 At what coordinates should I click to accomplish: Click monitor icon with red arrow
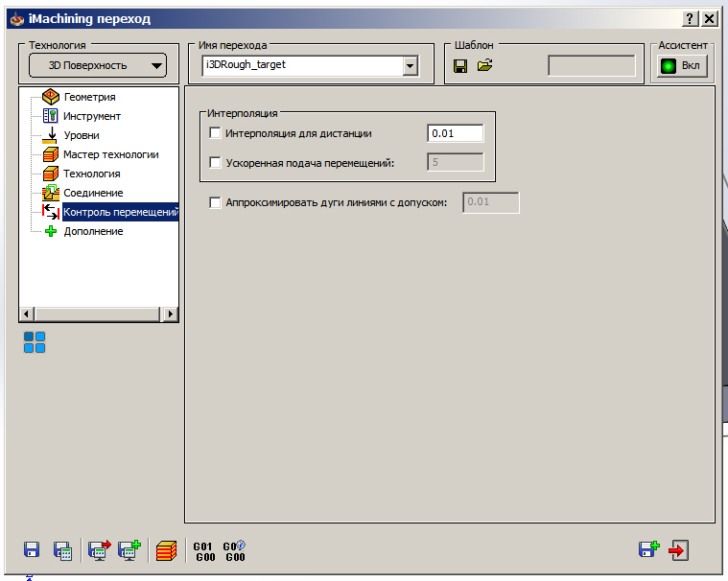[100, 550]
